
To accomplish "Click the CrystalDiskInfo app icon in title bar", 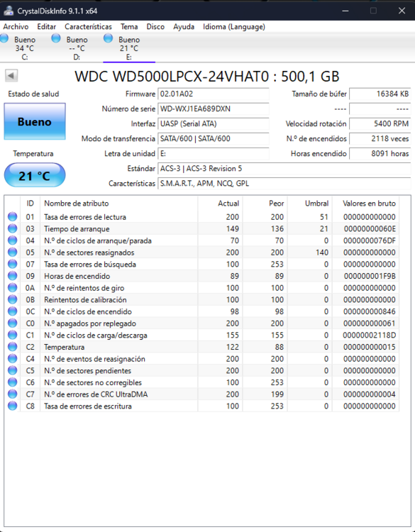I will [8, 11].
